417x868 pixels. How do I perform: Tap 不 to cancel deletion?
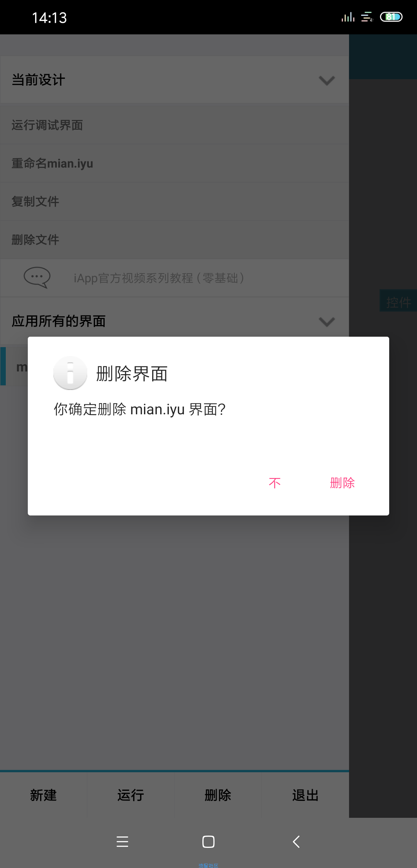[x=275, y=483]
